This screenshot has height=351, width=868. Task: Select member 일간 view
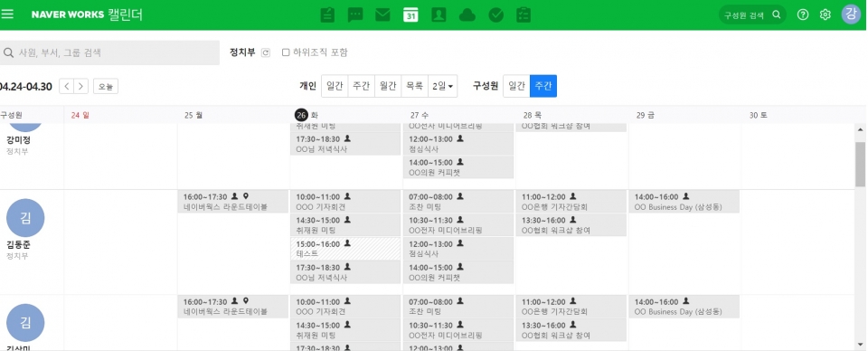click(516, 86)
